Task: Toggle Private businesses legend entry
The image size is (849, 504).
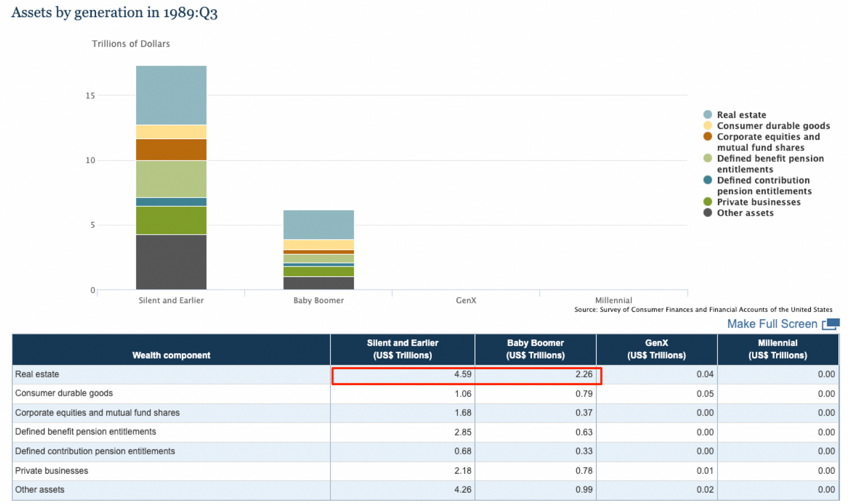Action: [x=759, y=202]
